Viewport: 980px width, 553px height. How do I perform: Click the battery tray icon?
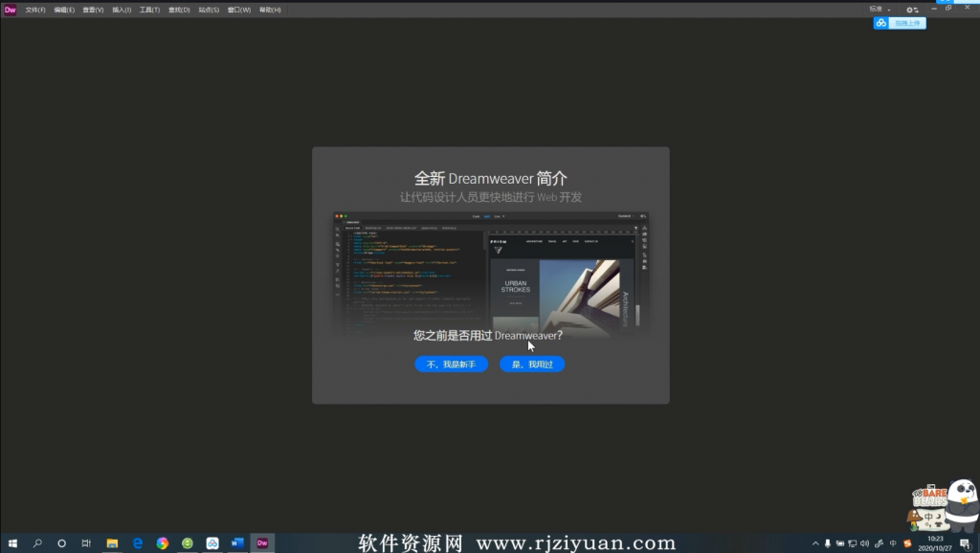pos(840,543)
